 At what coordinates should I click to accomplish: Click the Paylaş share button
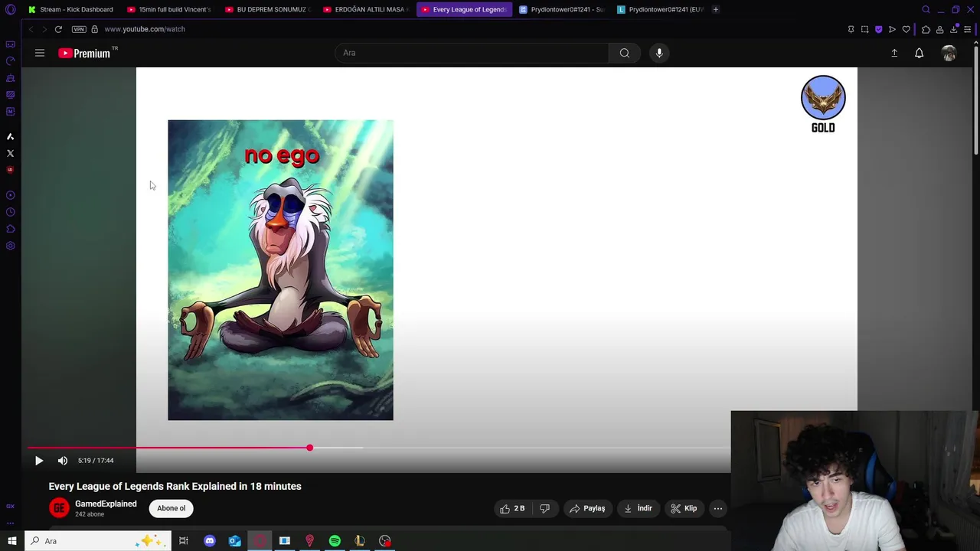click(586, 508)
